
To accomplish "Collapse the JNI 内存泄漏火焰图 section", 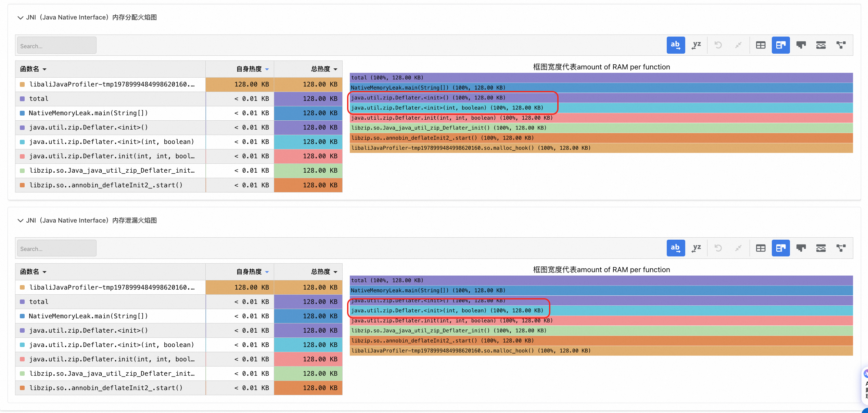I will 21,221.
